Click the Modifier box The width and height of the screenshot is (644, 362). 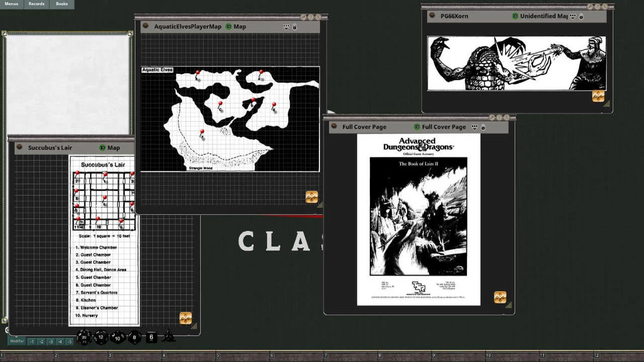coord(17,341)
